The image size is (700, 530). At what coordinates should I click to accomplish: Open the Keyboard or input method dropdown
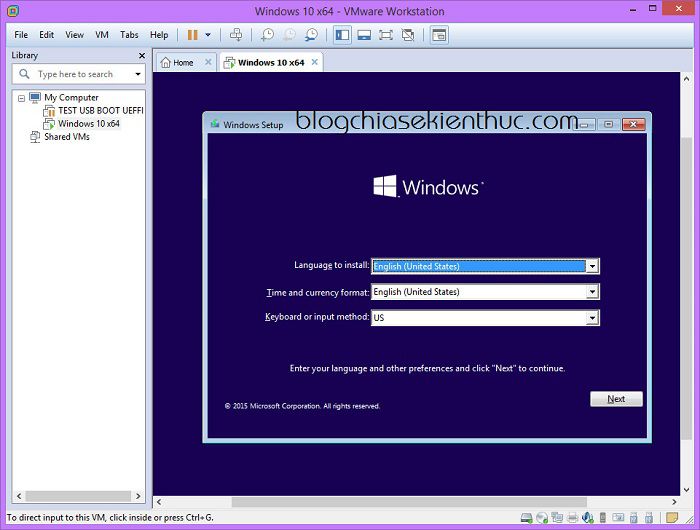(592, 318)
